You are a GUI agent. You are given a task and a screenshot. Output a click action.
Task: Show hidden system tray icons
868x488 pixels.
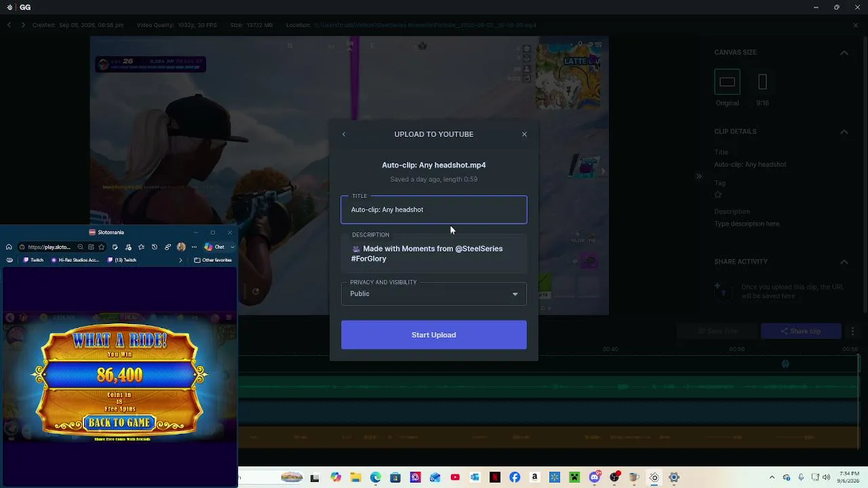point(772,478)
